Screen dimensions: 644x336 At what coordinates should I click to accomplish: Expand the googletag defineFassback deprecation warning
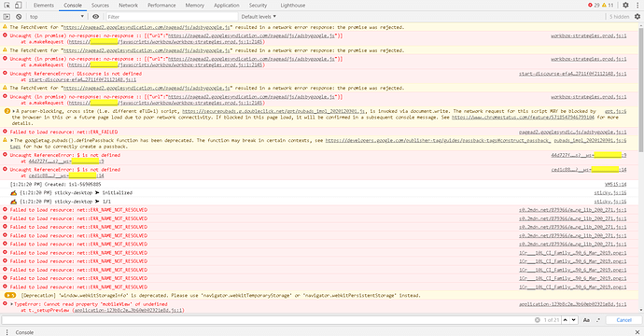12,141
